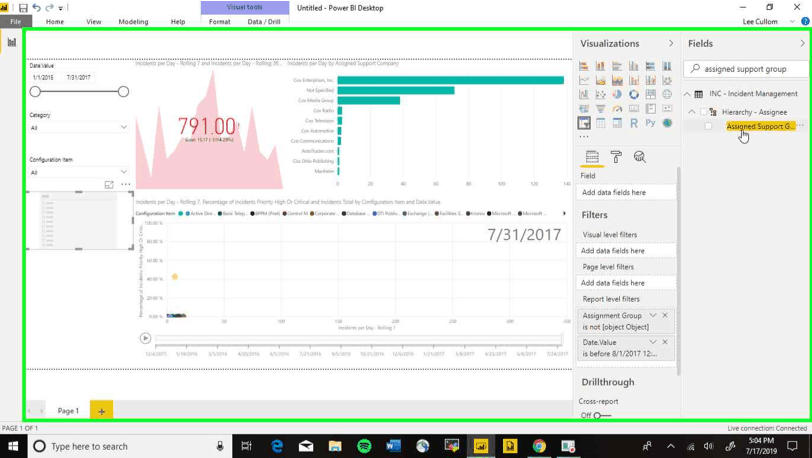Select the ArcGIS Maps visual
This screenshot has width=812, height=458.
pyautogui.click(x=667, y=123)
